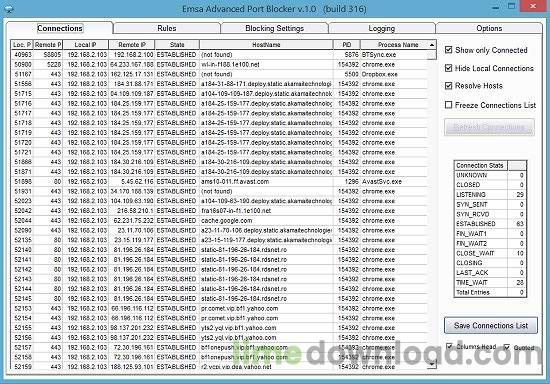Click the CLOSE_WAIT stats row
The height and width of the screenshot is (384, 550).
coord(490,253)
